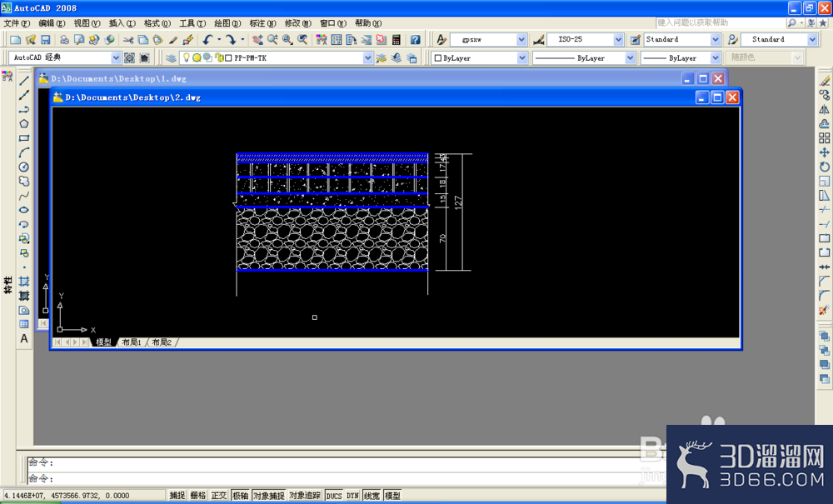Image resolution: width=833 pixels, height=504 pixels.
Task: Expand the undo history dropdown arrow
Action: (x=219, y=39)
